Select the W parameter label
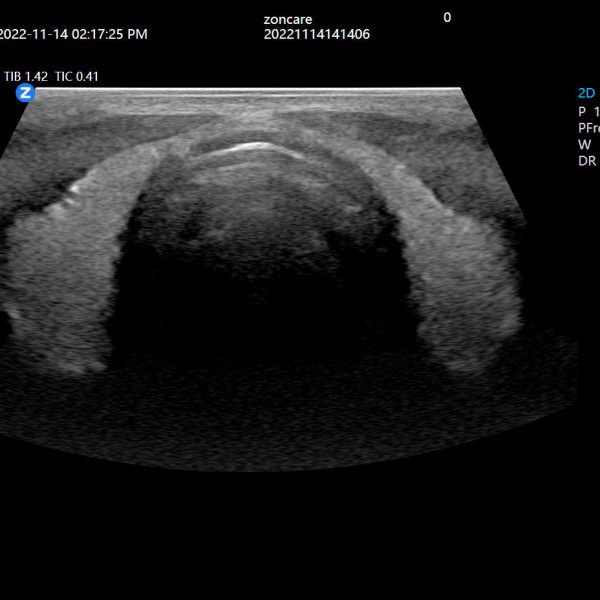 click(584, 144)
